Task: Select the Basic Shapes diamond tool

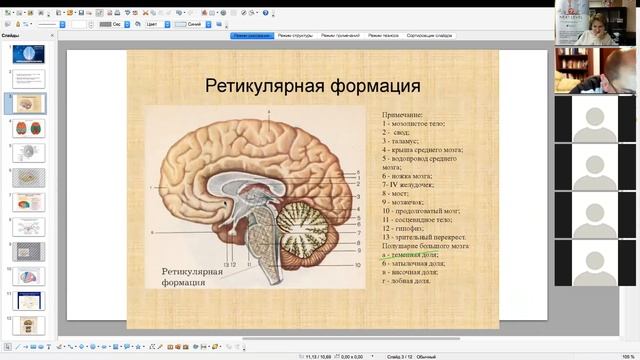Action: (x=82, y=347)
